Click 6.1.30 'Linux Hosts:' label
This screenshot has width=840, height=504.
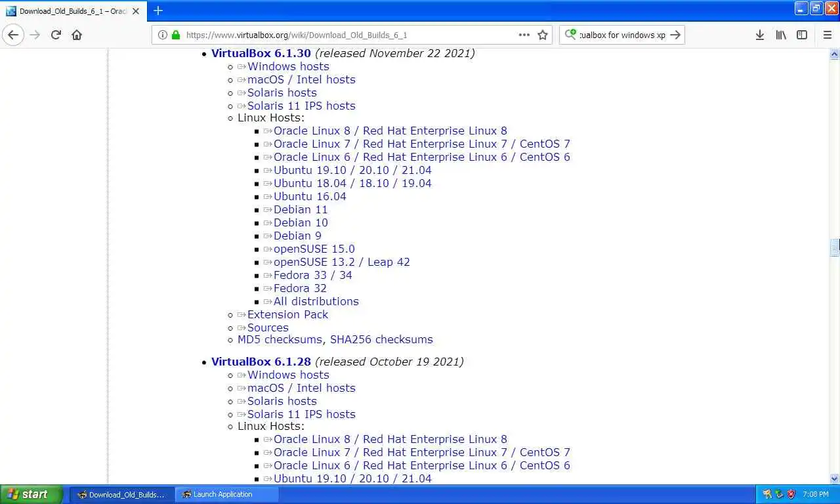point(271,117)
